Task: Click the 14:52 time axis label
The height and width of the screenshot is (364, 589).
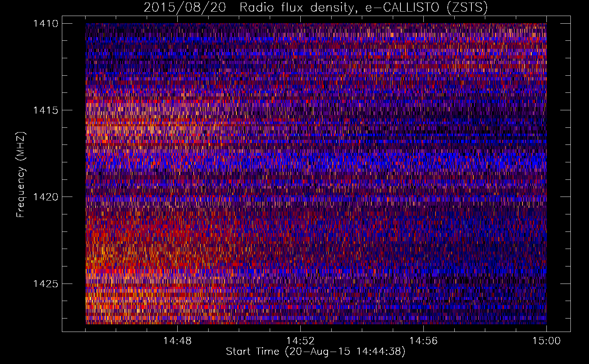Action: (300, 341)
